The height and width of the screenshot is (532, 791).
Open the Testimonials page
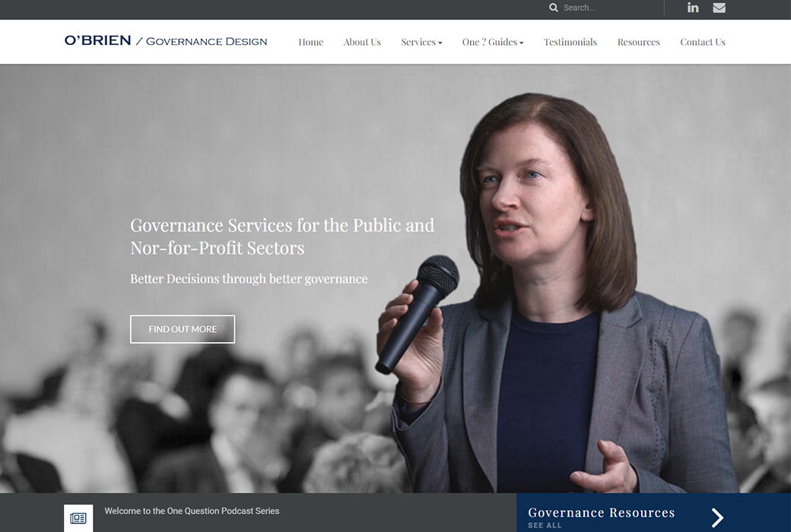click(x=570, y=42)
